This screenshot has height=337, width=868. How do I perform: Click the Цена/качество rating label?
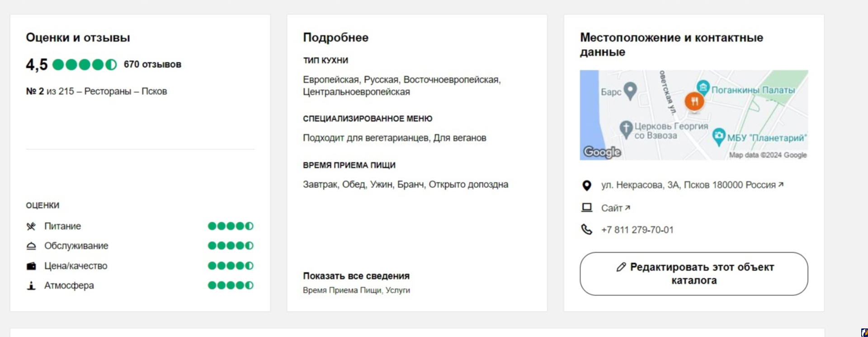[75, 266]
